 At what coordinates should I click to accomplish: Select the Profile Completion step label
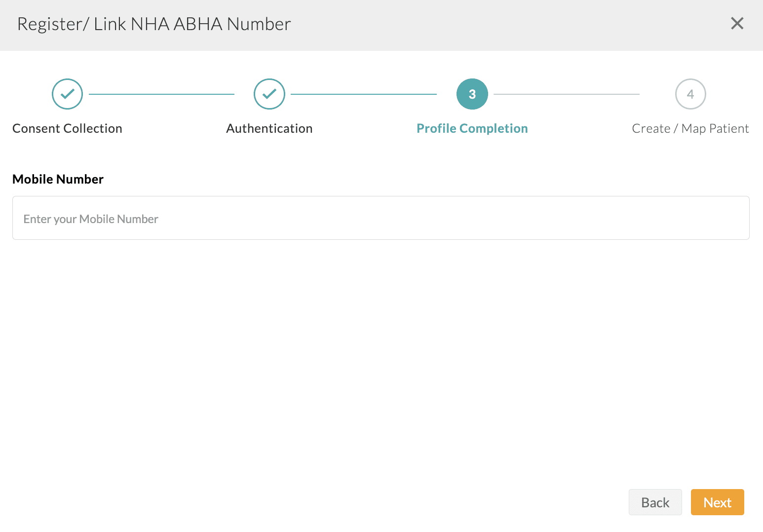[x=472, y=128]
